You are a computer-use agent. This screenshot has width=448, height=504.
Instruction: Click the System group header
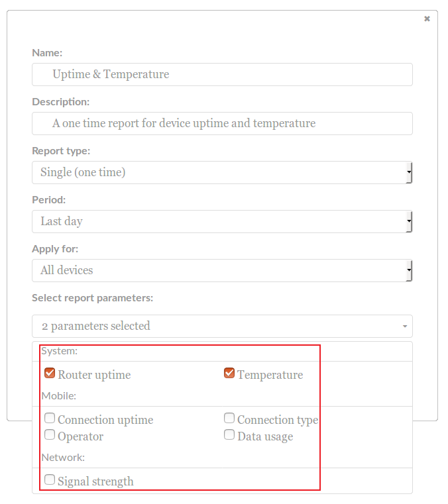[x=60, y=351]
